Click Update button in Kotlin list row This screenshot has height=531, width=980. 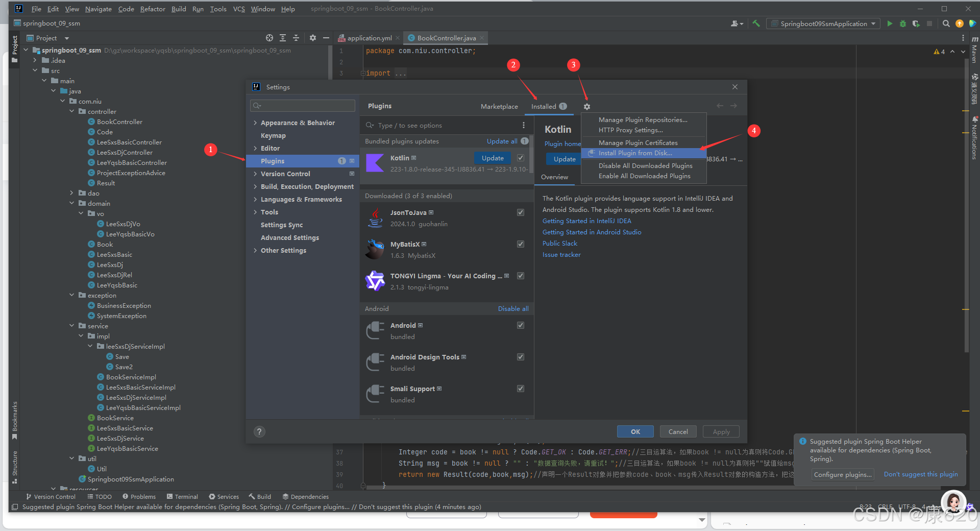point(493,158)
